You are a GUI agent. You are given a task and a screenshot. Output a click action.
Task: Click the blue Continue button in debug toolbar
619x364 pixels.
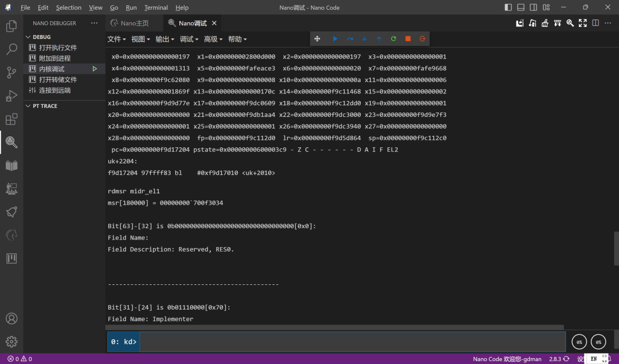tap(335, 38)
